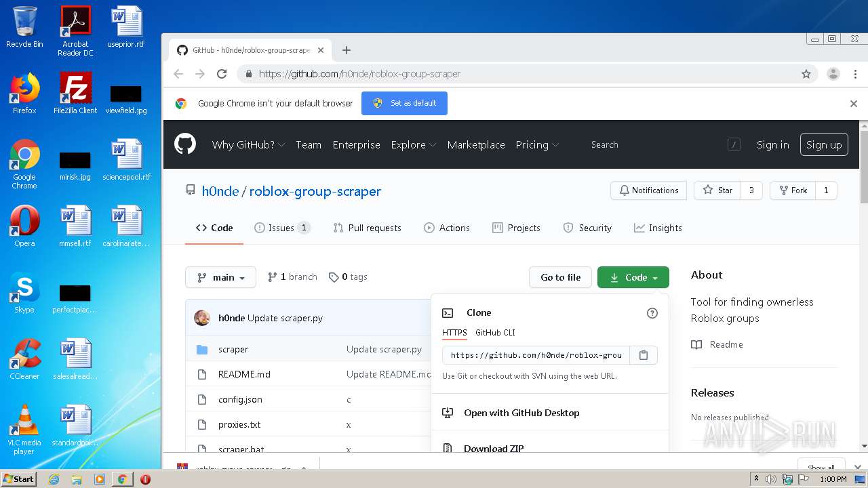
Task: Open the clone help question icon
Action: tap(652, 312)
